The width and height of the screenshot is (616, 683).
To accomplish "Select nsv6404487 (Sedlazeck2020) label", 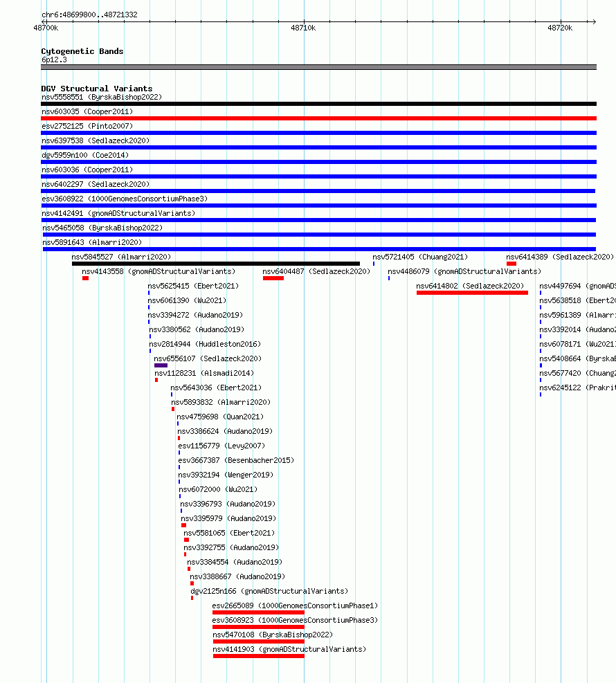I will [316, 271].
